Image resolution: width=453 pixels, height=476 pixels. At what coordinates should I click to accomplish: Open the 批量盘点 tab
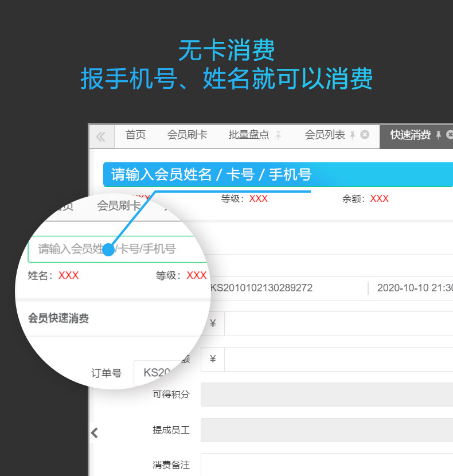click(249, 135)
